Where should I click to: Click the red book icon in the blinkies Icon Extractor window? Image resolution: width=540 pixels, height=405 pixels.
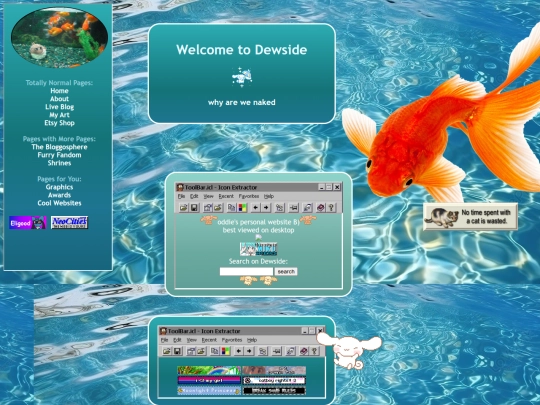pos(303,351)
